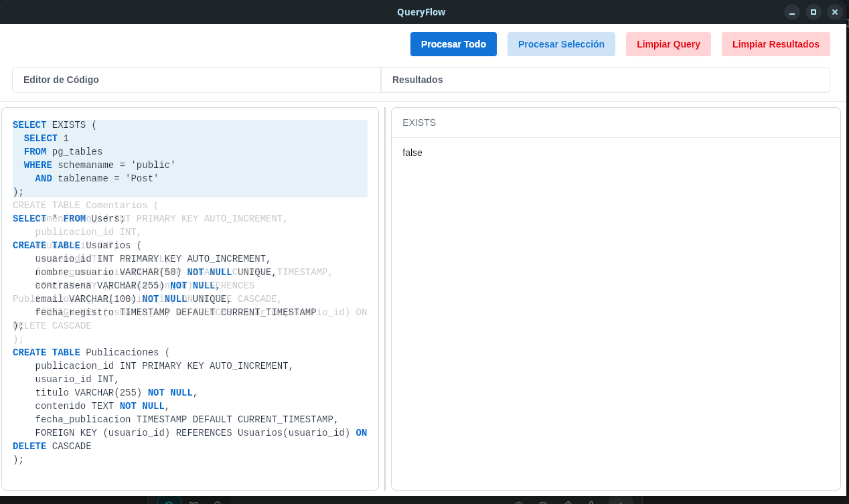Click the 'FROM pg_tables' code line
The height and width of the screenshot is (504, 849).
tap(64, 152)
